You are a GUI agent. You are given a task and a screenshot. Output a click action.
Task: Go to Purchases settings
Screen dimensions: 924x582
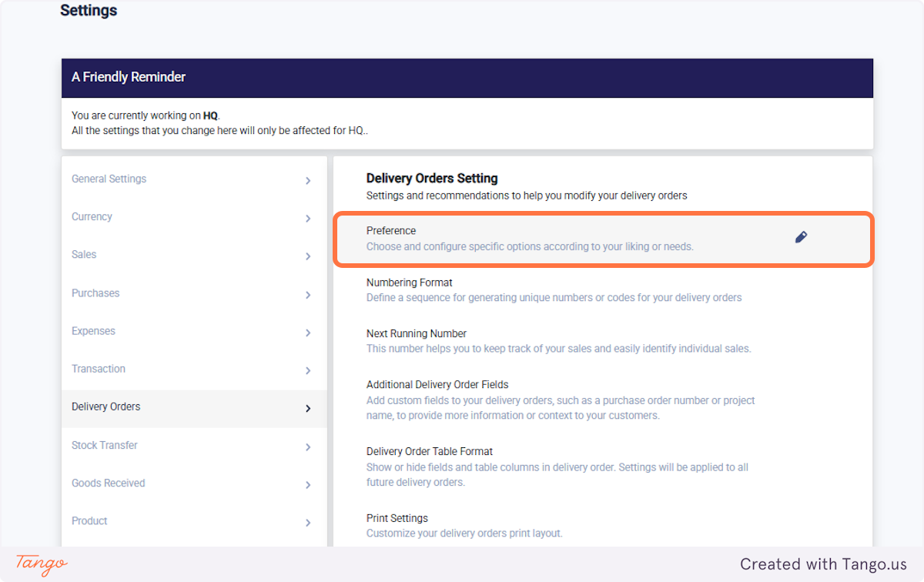tap(194, 293)
